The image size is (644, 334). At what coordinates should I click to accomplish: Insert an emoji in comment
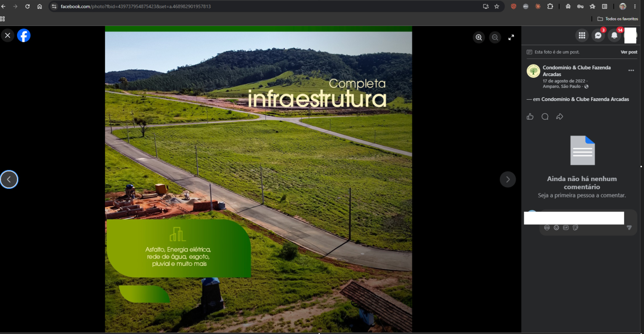(x=557, y=228)
